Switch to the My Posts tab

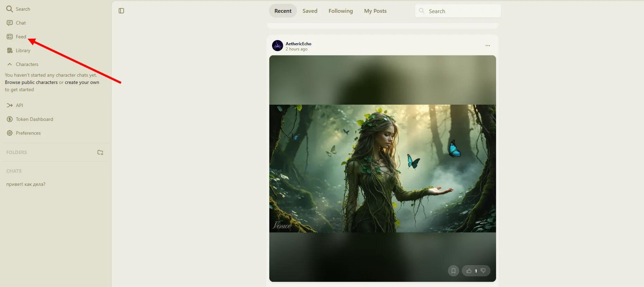pos(375,11)
